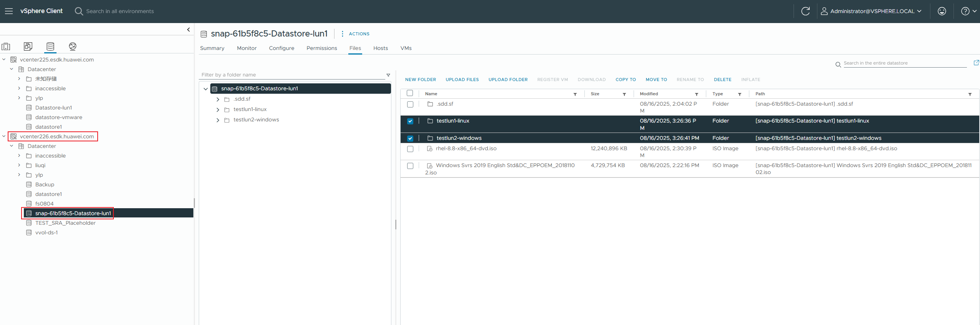Click filter icon in Name column
The height and width of the screenshot is (325, 980).
coord(575,94)
